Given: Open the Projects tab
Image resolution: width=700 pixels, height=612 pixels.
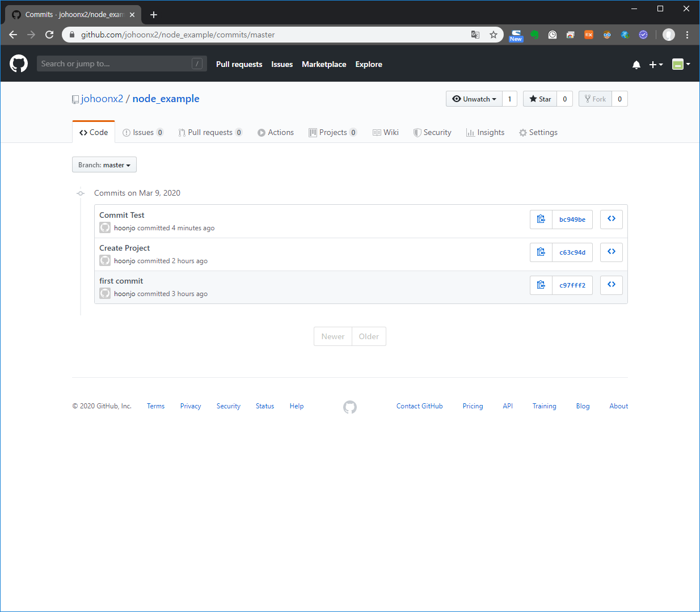Looking at the screenshot, I should (333, 132).
